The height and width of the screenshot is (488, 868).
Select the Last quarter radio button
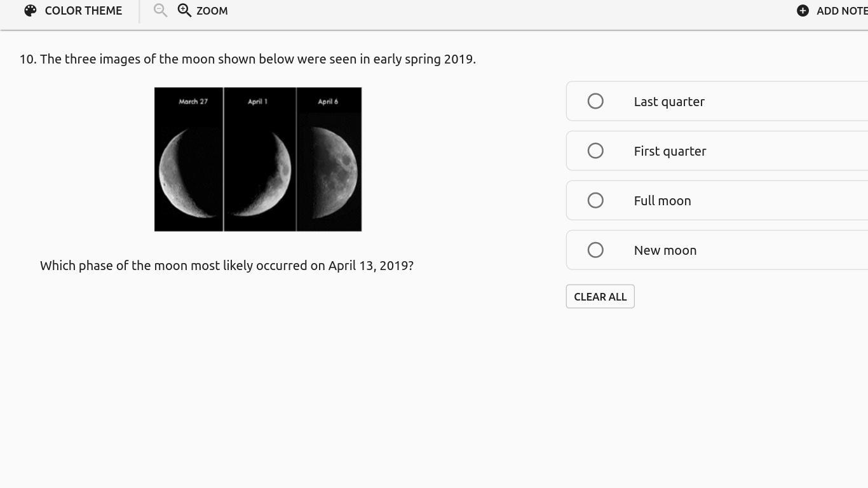click(x=595, y=102)
